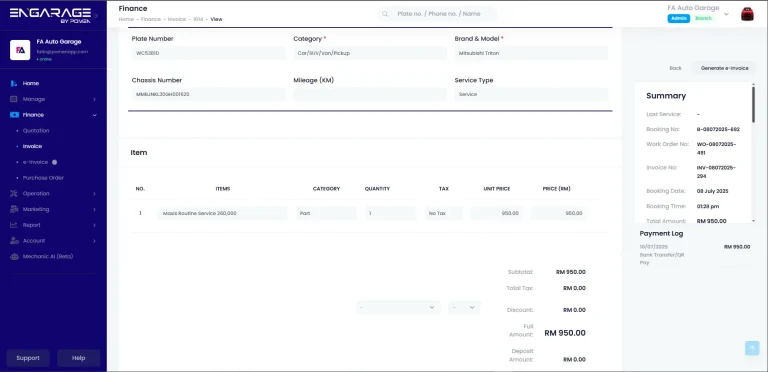Viewport: 768px width, 372px height.
Task: Click the Support button
Action: pyautogui.click(x=28, y=358)
